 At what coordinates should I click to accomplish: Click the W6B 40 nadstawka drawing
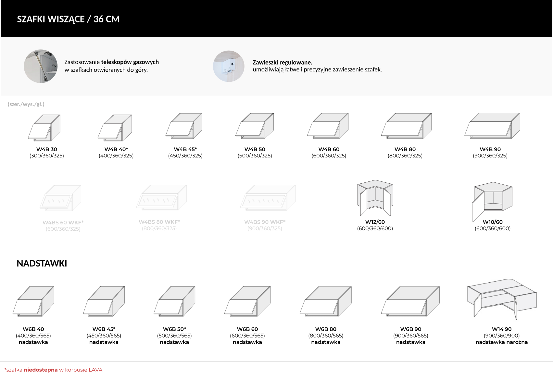click(x=33, y=301)
